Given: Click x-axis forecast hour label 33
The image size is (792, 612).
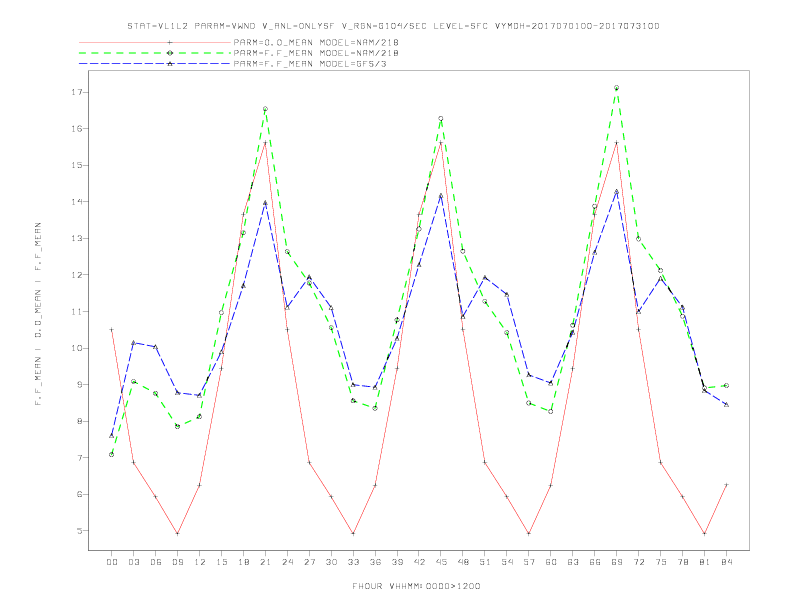Looking at the screenshot, I should click(x=353, y=562).
